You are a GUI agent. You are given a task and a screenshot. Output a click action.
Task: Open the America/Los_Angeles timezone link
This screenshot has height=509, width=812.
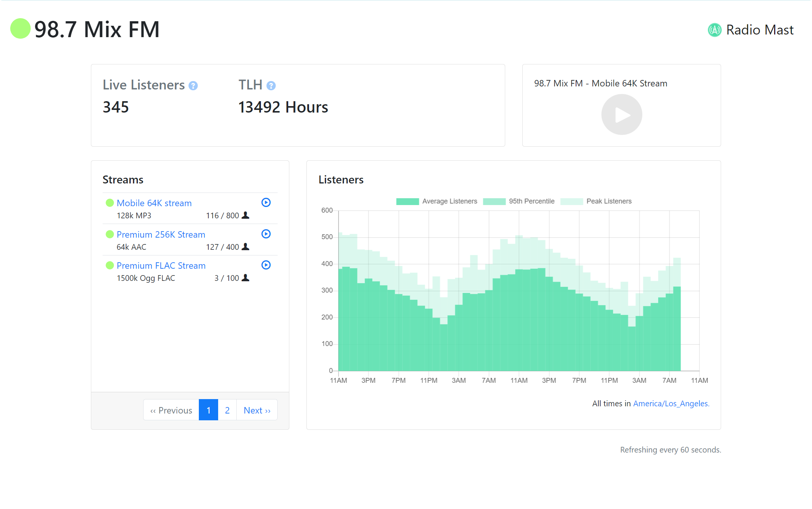[x=671, y=404]
